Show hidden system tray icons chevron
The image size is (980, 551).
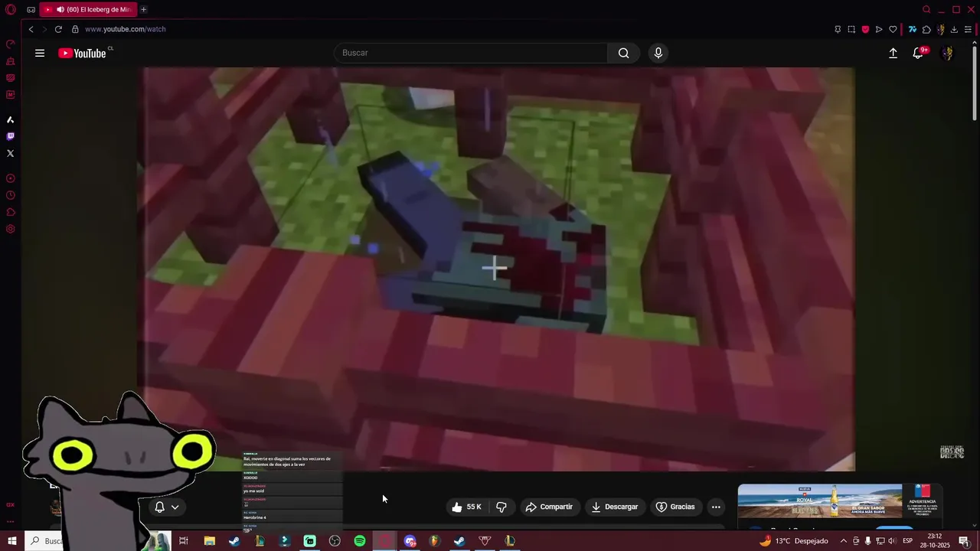pyautogui.click(x=844, y=541)
